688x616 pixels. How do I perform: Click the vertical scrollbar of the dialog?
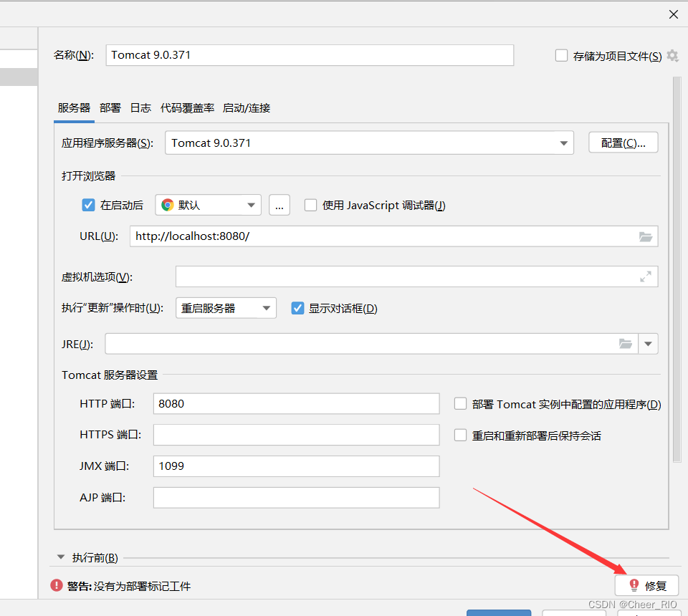click(677, 269)
